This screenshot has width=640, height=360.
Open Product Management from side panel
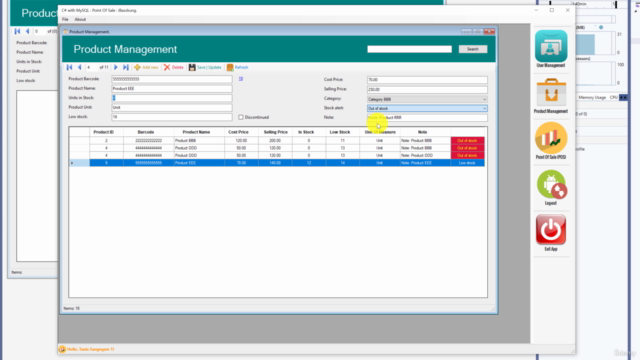(x=551, y=96)
